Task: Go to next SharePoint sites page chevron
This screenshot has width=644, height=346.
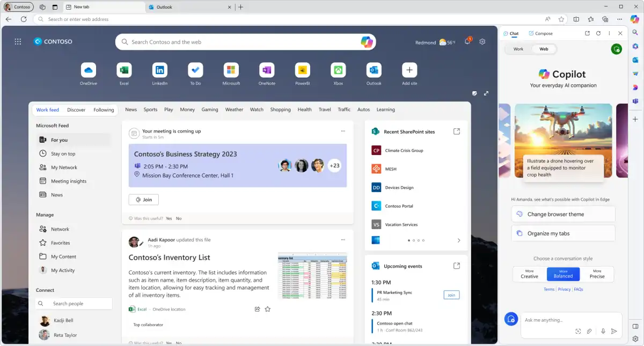Action: tap(459, 240)
